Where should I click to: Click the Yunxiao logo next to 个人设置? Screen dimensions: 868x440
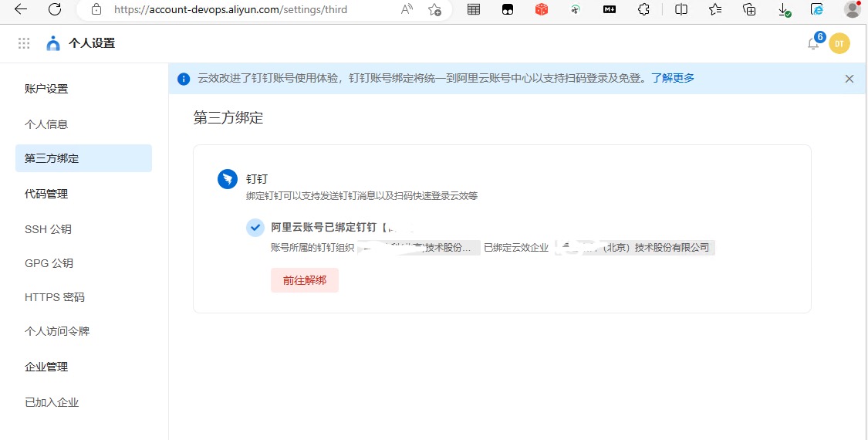point(53,43)
